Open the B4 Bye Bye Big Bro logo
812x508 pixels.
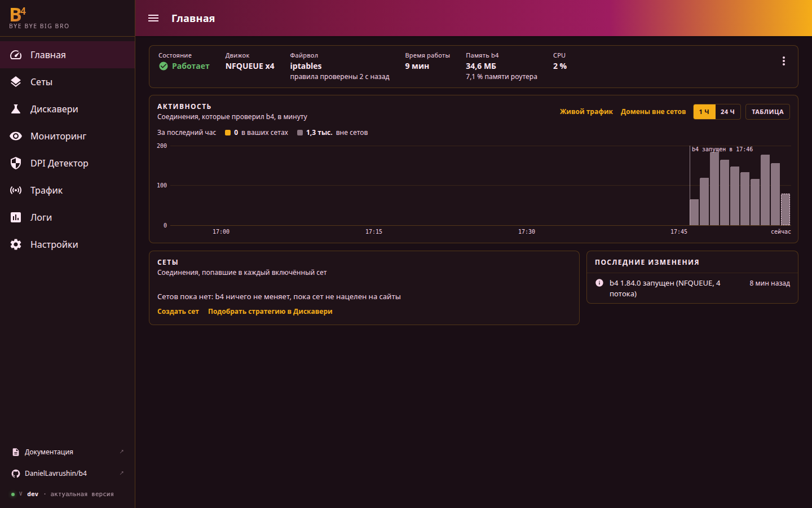39,18
